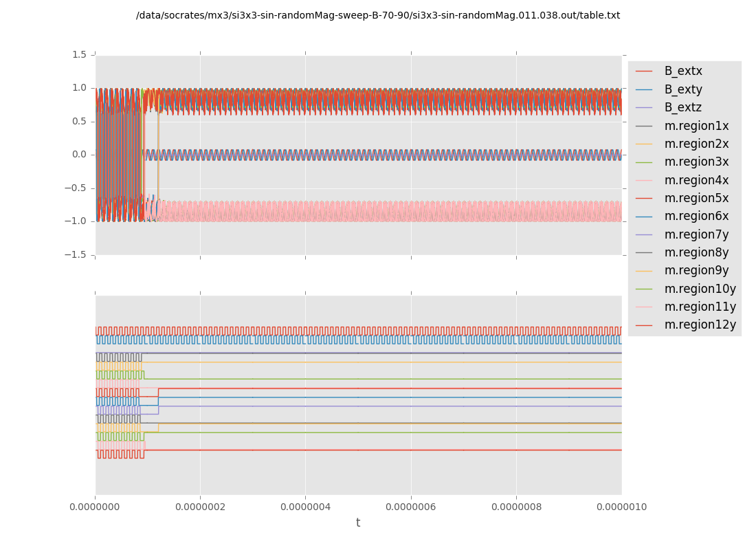The height and width of the screenshot is (550, 756).
Task: Select the m.region5x legend entry
Action: [696, 198]
